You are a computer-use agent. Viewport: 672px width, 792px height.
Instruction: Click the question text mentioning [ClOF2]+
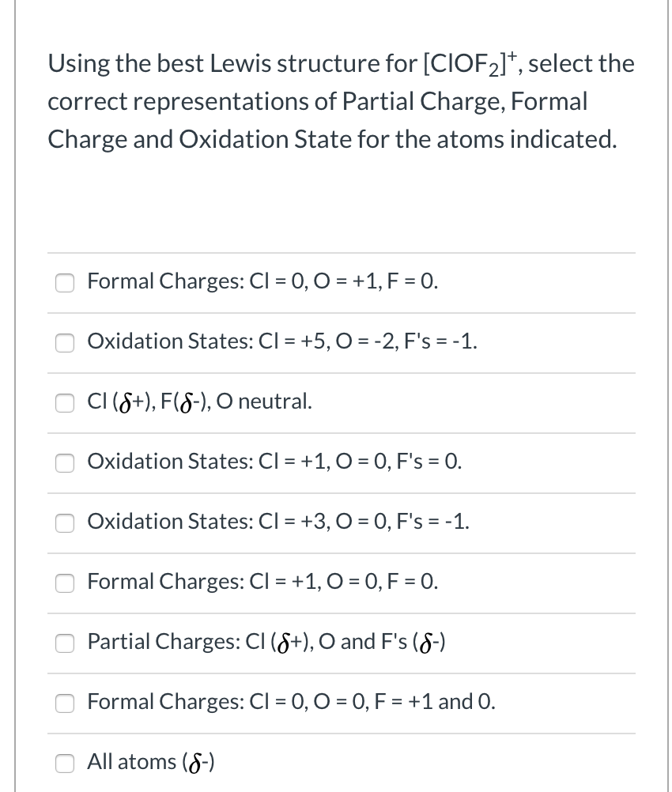click(x=340, y=101)
